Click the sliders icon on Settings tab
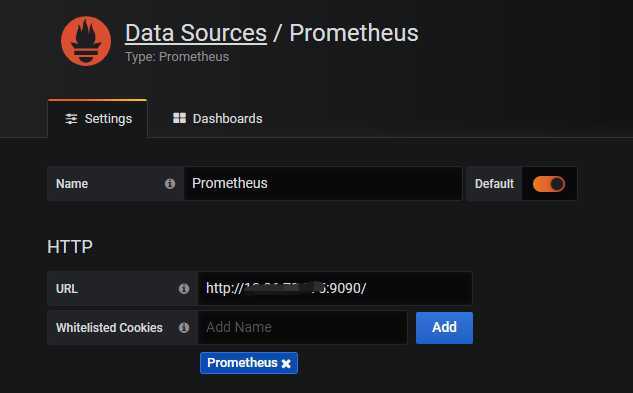633x393 pixels. 71,119
